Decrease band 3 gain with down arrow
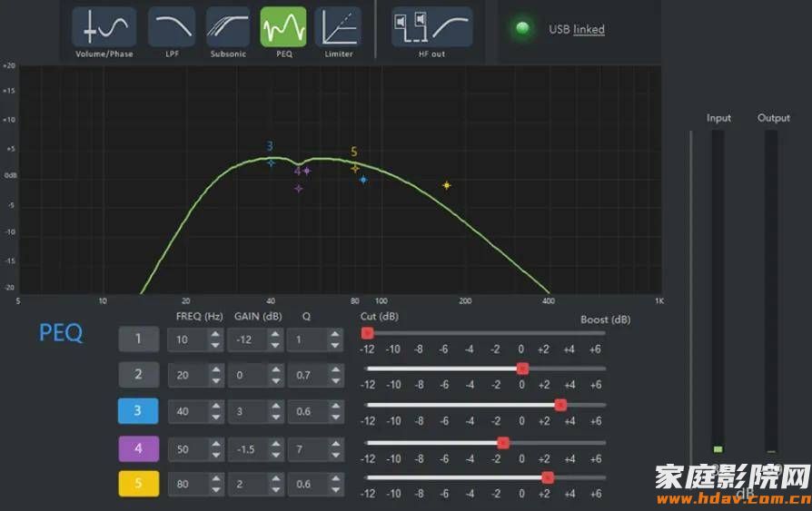The image size is (812, 511). (x=275, y=417)
